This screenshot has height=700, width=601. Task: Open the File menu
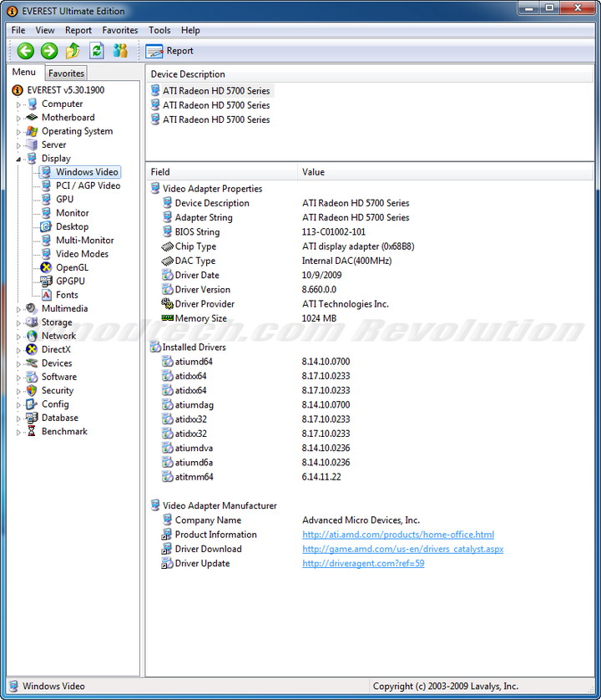pyautogui.click(x=18, y=30)
